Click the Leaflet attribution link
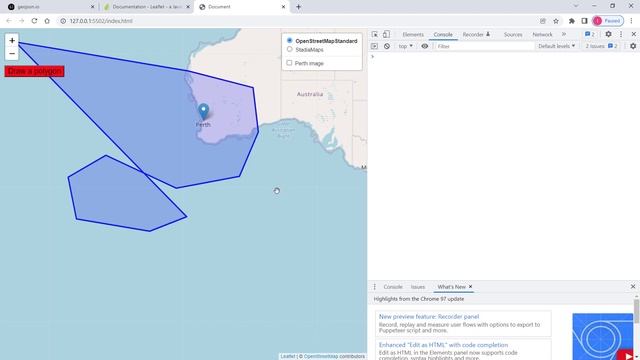The image size is (640, 360). coord(288,356)
